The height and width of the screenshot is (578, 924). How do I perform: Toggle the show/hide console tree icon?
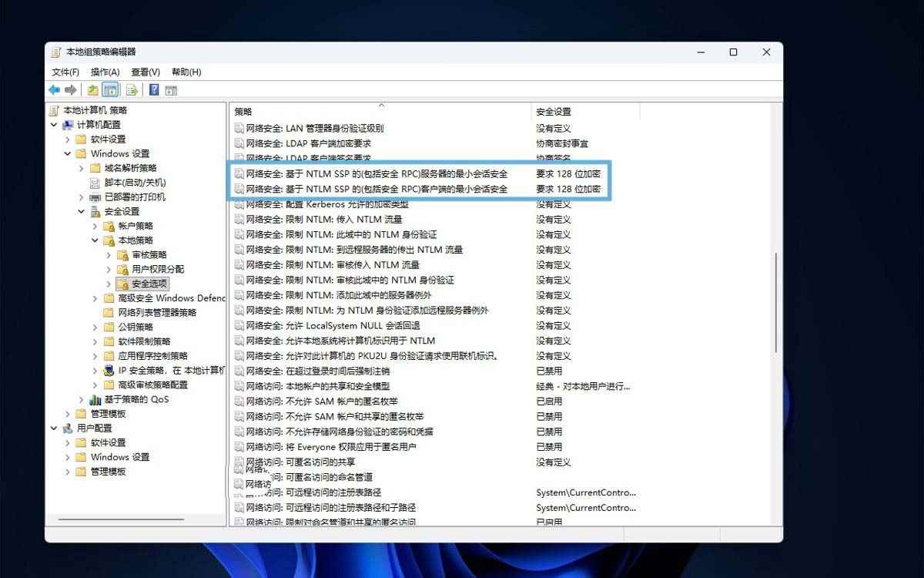(x=110, y=90)
